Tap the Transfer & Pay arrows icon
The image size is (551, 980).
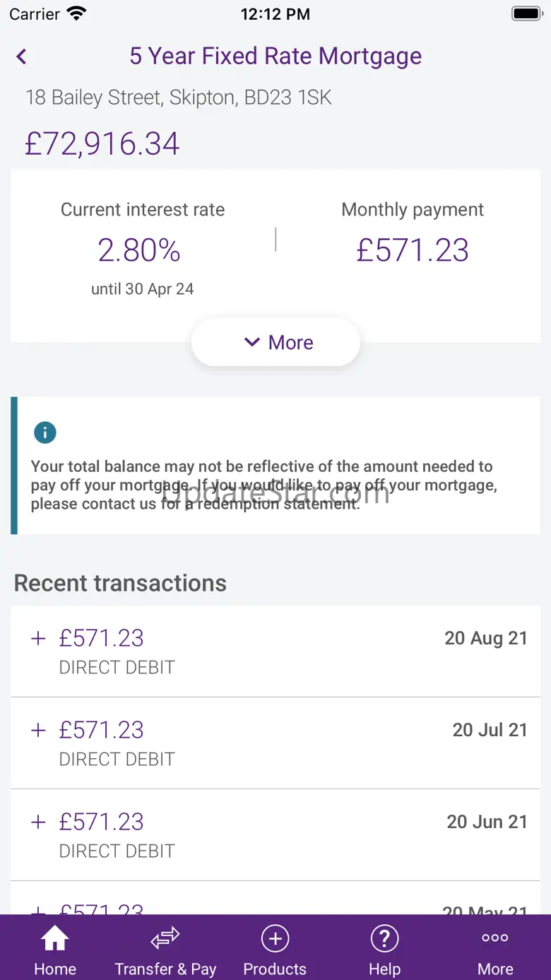point(165,939)
